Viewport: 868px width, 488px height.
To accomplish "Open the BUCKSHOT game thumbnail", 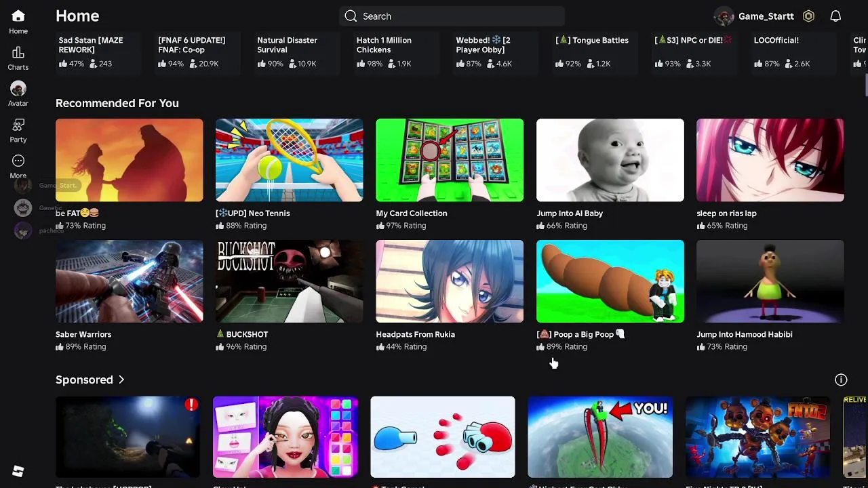I will pyautogui.click(x=289, y=281).
